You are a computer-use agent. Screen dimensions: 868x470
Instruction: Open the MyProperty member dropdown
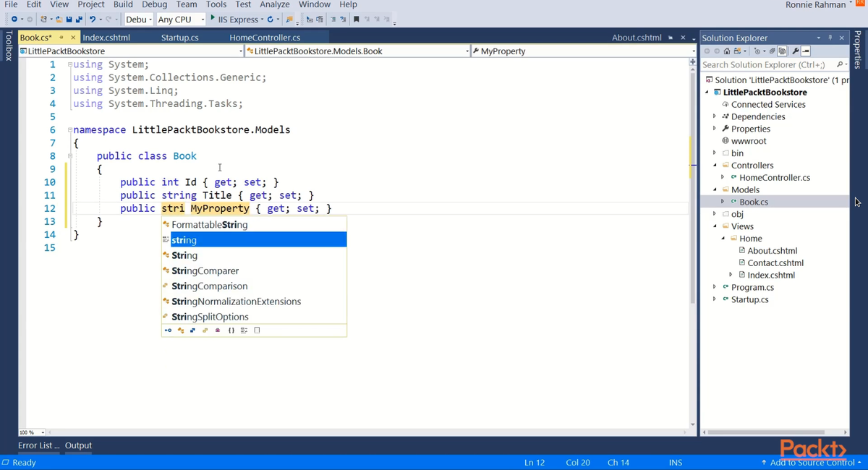(584, 51)
